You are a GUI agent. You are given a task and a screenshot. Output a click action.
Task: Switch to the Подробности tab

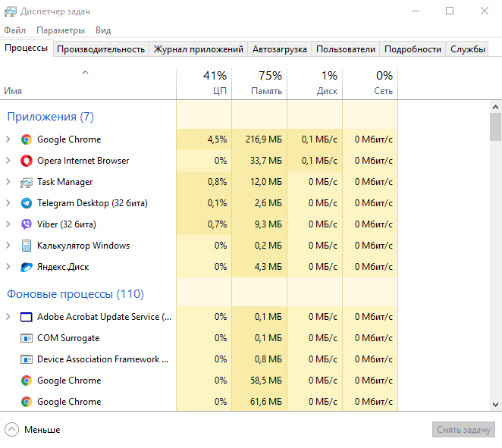(413, 49)
